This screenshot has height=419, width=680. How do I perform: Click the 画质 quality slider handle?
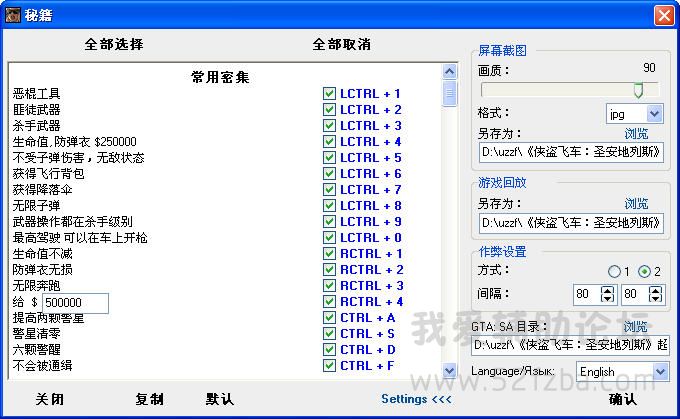[x=638, y=90]
